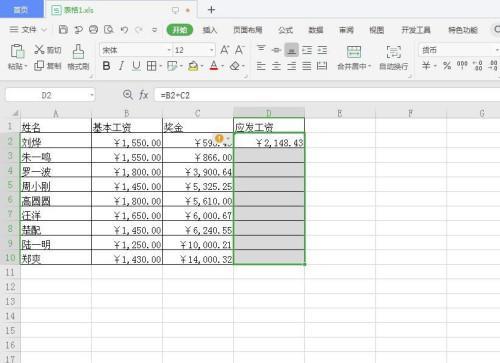
Task: Expand the font name box showing 宋体
Action: point(169,50)
